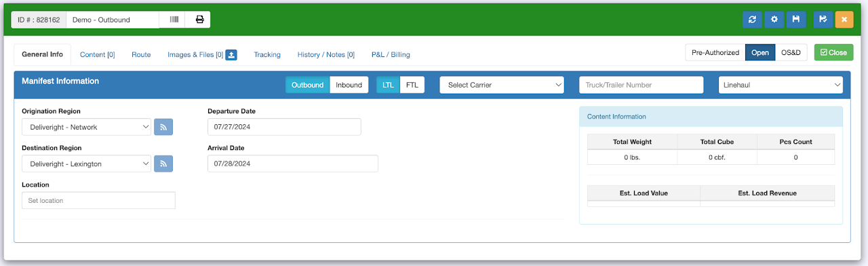
Task: Open the Select Carrier dropdown
Action: point(502,85)
